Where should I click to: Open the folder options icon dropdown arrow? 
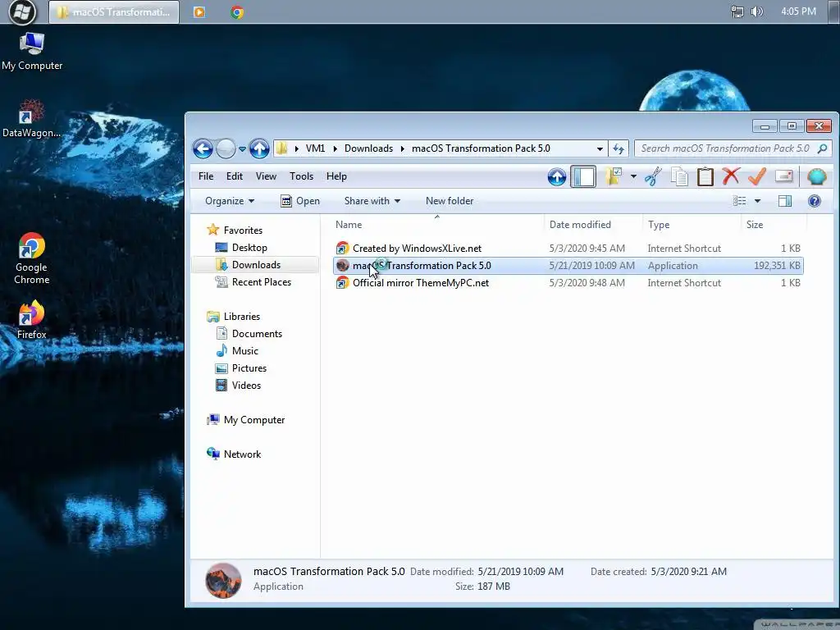[633, 176]
